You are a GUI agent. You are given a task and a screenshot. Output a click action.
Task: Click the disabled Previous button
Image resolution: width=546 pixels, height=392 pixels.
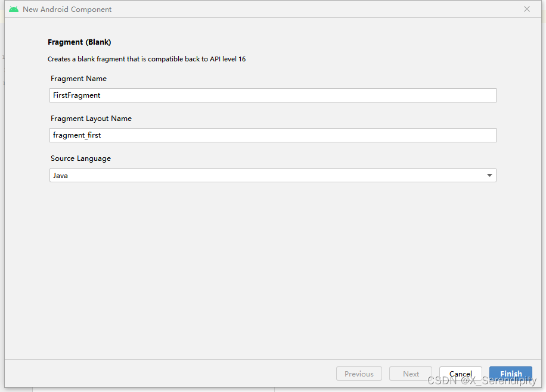coord(359,374)
